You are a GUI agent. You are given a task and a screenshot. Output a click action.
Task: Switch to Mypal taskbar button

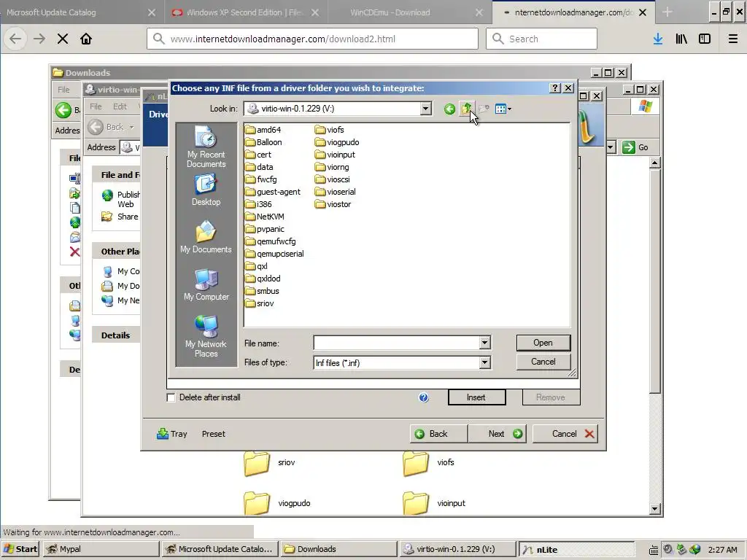101,549
